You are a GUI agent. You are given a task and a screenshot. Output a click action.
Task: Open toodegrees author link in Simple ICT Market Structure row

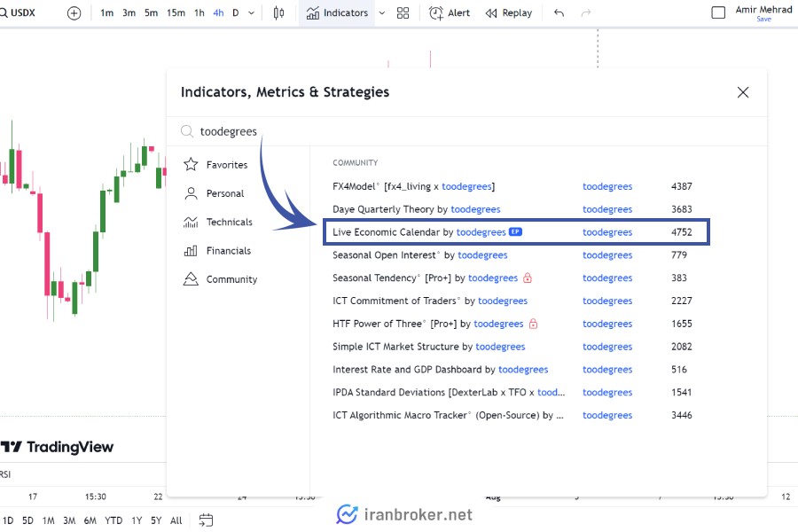click(607, 347)
